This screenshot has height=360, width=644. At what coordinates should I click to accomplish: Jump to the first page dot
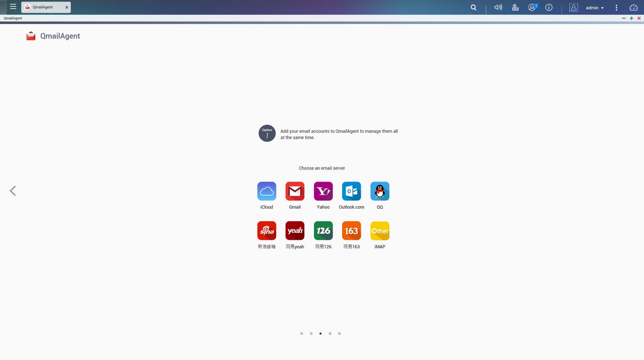click(x=301, y=333)
